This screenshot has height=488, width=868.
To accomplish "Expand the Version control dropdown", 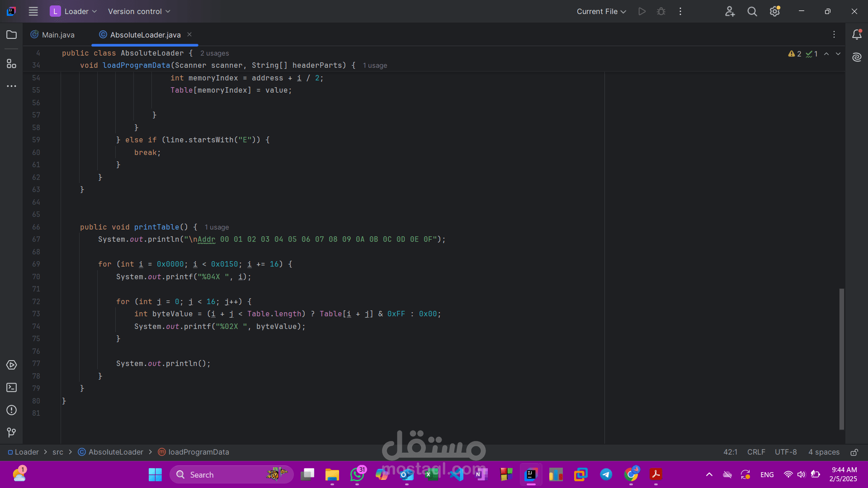I will click(x=139, y=11).
